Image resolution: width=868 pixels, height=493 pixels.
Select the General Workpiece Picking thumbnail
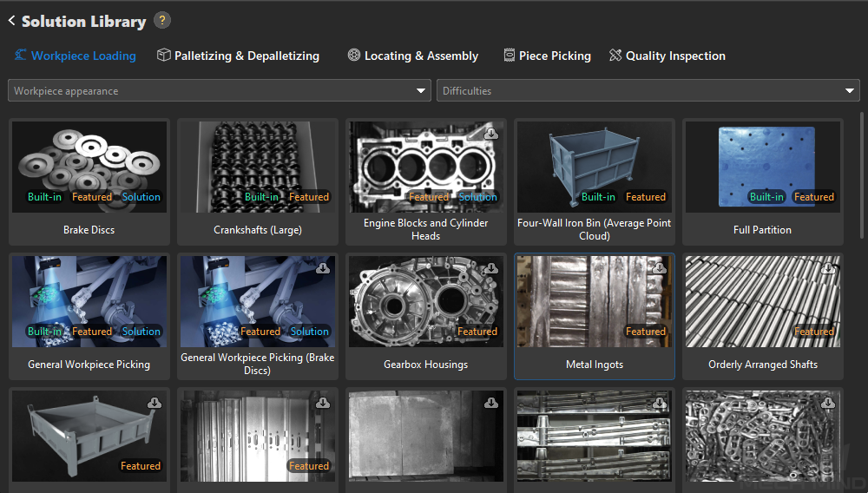[89, 301]
